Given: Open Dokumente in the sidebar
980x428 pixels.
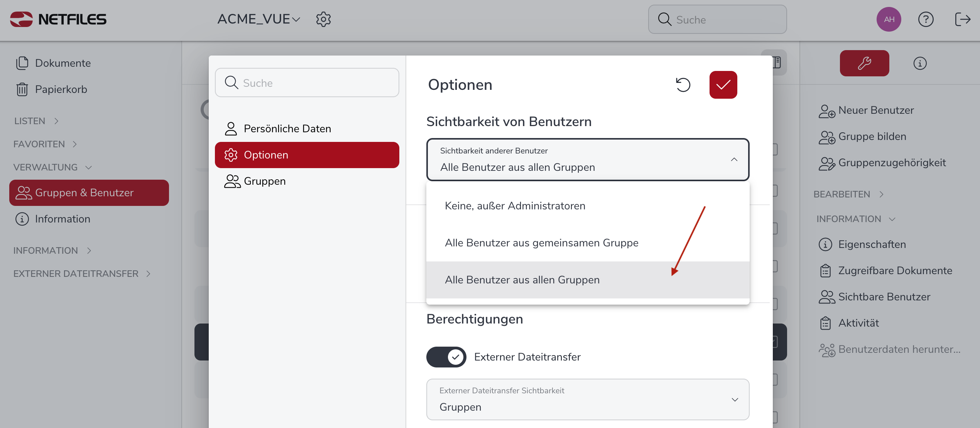Looking at the screenshot, I should click(x=63, y=63).
